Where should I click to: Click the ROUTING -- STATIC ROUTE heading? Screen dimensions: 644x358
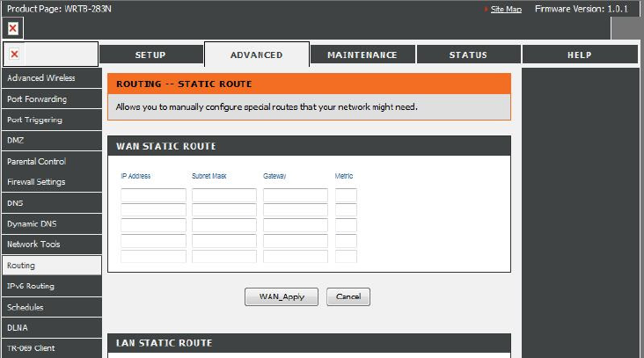pos(184,84)
